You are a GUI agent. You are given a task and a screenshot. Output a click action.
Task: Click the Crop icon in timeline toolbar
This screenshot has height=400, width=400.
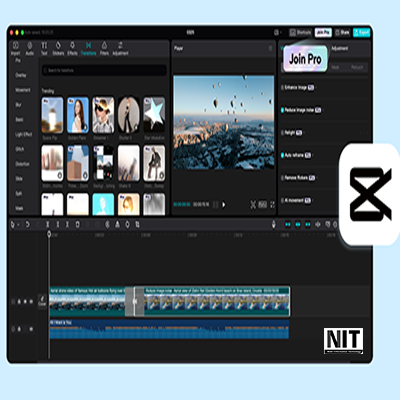[137, 225]
